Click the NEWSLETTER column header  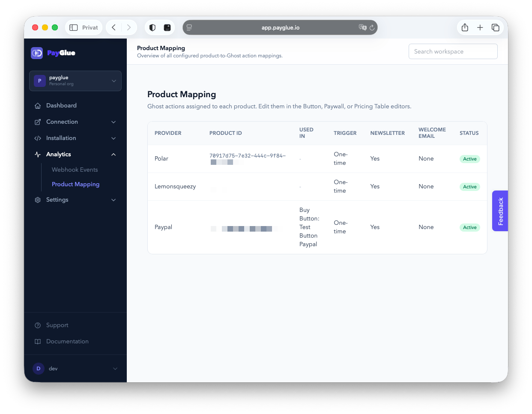click(x=388, y=133)
